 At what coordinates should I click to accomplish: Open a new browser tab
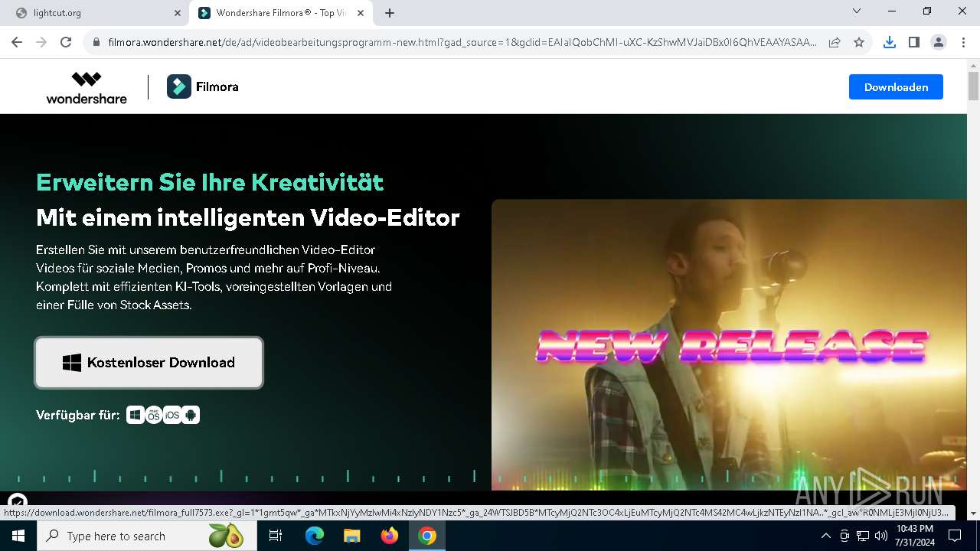(x=390, y=13)
